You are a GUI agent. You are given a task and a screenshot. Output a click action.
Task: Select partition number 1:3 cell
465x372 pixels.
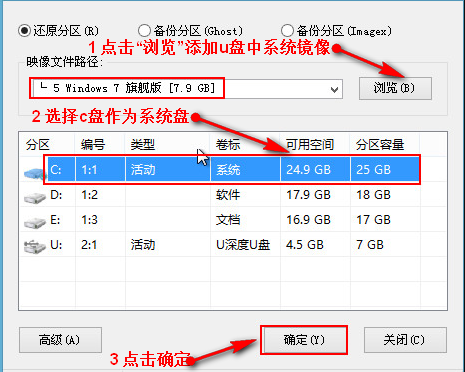(x=90, y=220)
